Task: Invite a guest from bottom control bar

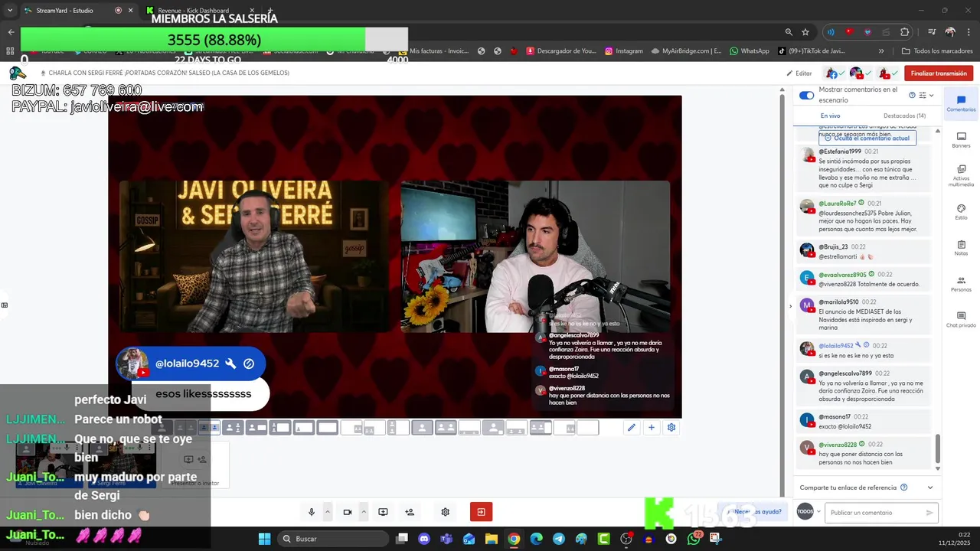Action: pyautogui.click(x=410, y=512)
